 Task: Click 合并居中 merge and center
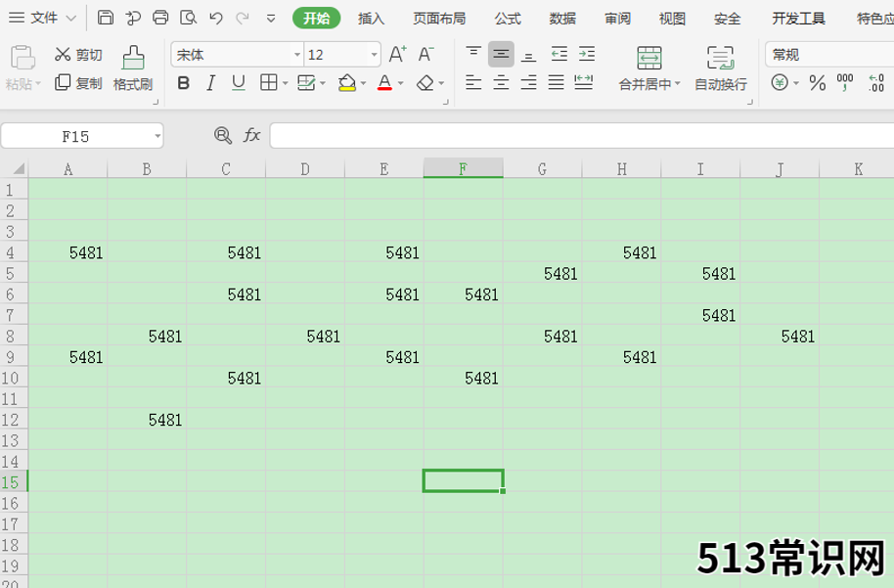649,68
